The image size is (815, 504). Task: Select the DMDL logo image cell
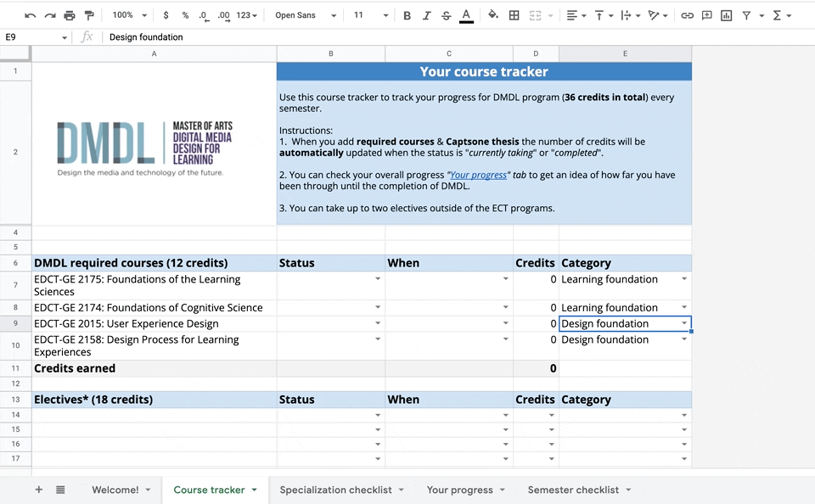click(154, 144)
